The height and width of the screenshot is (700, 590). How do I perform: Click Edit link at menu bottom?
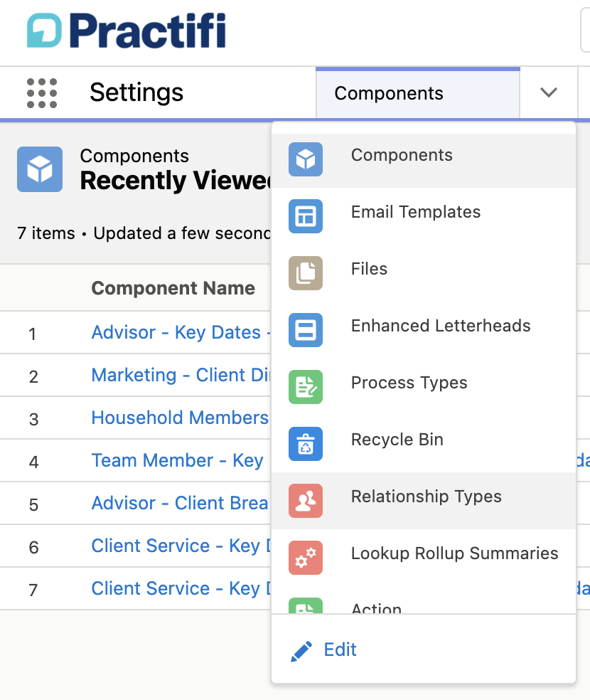340,649
